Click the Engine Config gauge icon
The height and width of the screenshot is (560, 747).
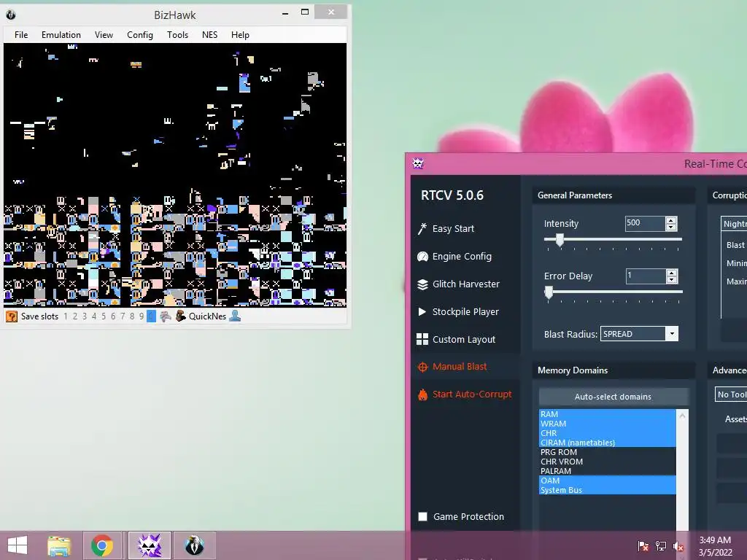422,257
